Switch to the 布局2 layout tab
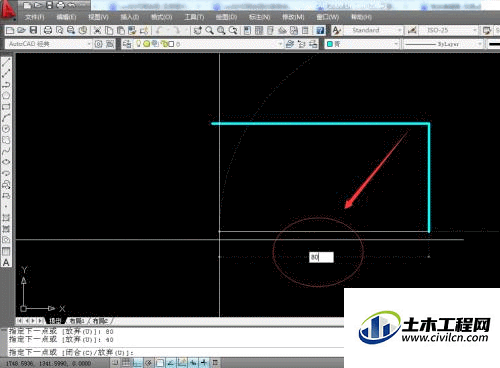The width and height of the screenshot is (500, 368). pyautogui.click(x=100, y=321)
